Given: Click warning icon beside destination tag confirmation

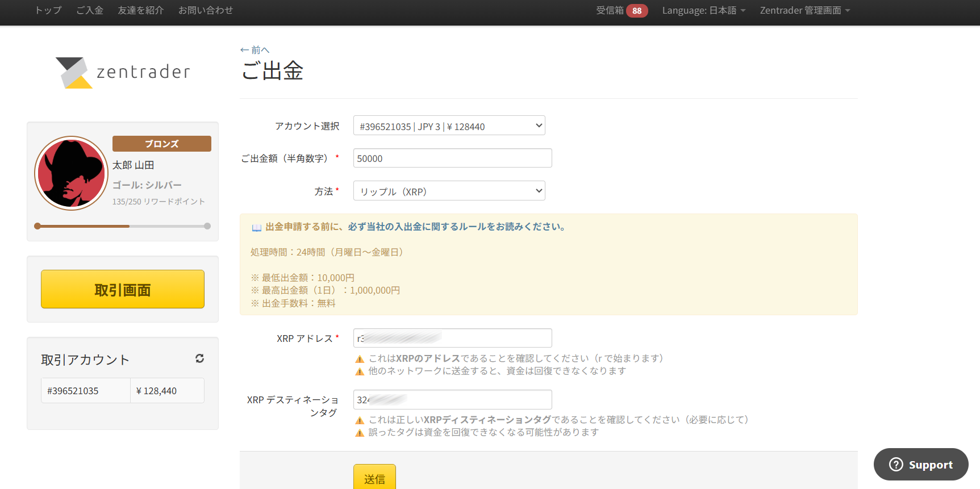Looking at the screenshot, I should click(360, 420).
